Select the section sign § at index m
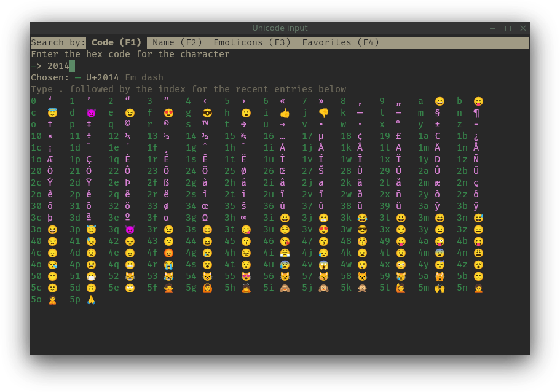The image size is (560, 392). [437, 113]
